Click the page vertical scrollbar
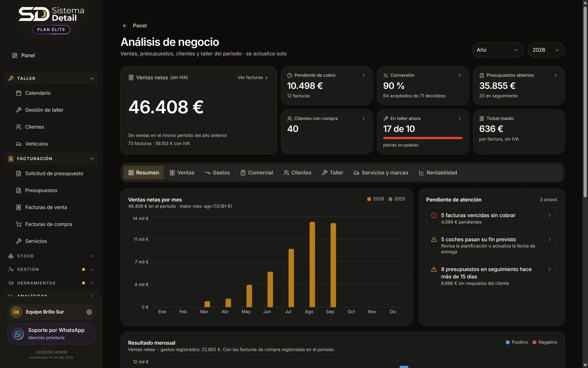Screen dimensions: 588x368 tap(585, 102)
